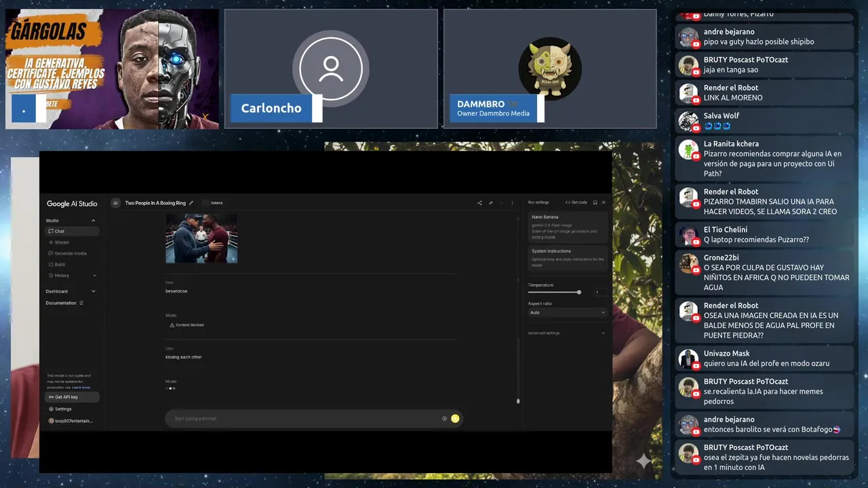
Task: Click the Carloncho name label
Action: (271, 108)
